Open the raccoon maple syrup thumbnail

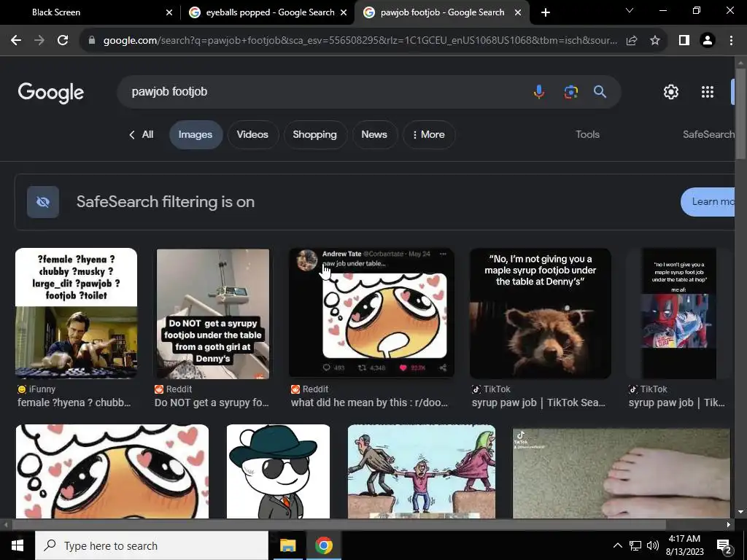(x=541, y=314)
